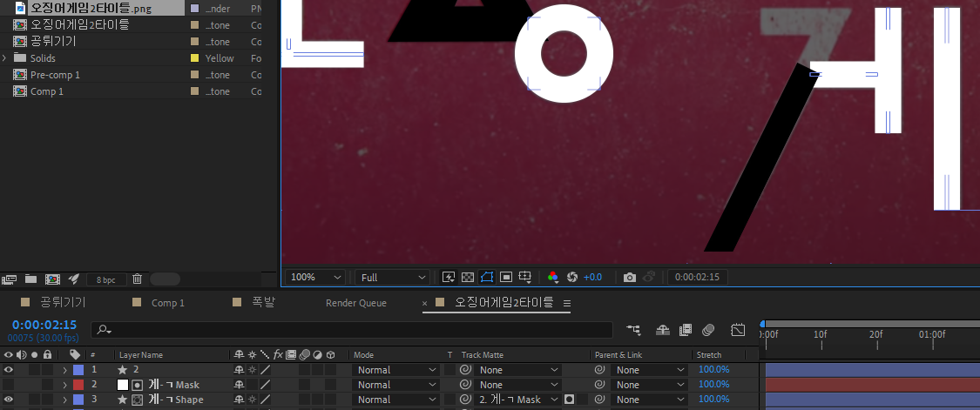The image size is (980, 410).
Task: Toggle visibility eye for layer 1
Action: 9,369
